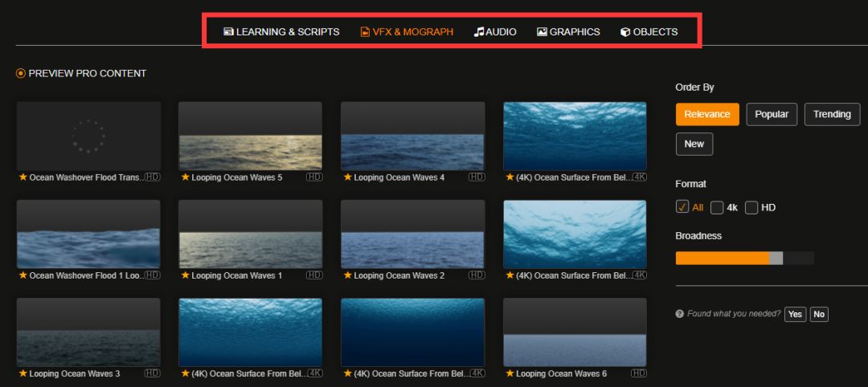Switch to the VFX & Mograph tab
868x387 pixels.
407,31
